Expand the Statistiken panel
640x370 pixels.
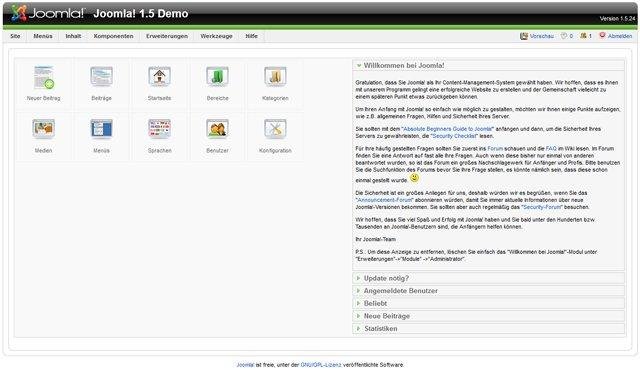click(488, 328)
